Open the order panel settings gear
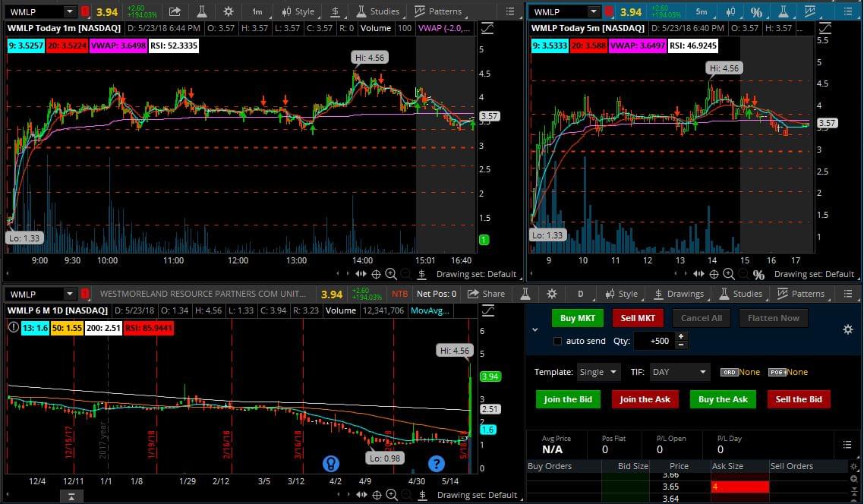The image size is (864, 504). [x=848, y=329]
